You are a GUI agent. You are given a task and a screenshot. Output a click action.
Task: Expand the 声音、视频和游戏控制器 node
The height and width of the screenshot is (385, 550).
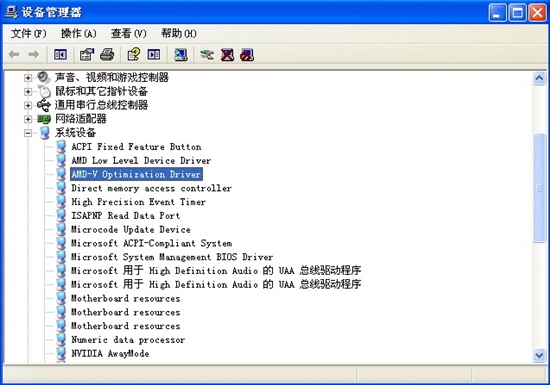point(28,78)
